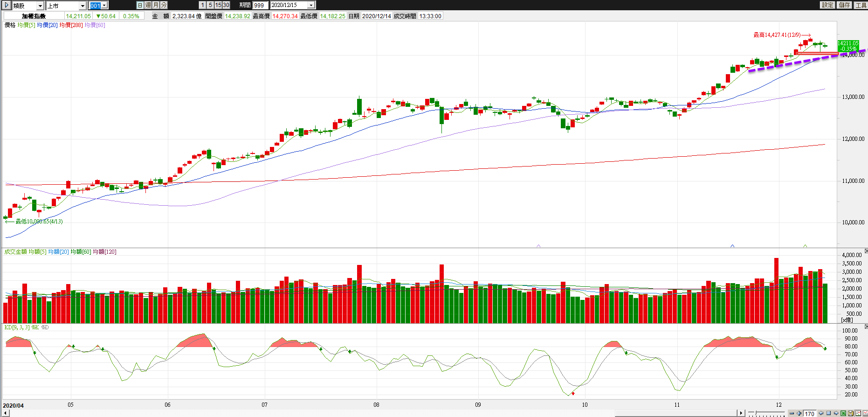Click the 2020/12/14 date value

(x=377, y=16)
